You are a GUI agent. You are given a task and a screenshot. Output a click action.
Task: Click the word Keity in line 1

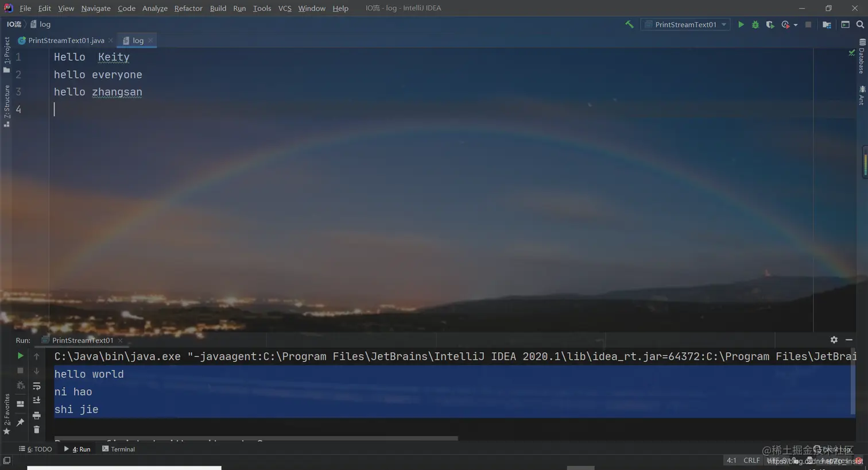pos(114,57)
